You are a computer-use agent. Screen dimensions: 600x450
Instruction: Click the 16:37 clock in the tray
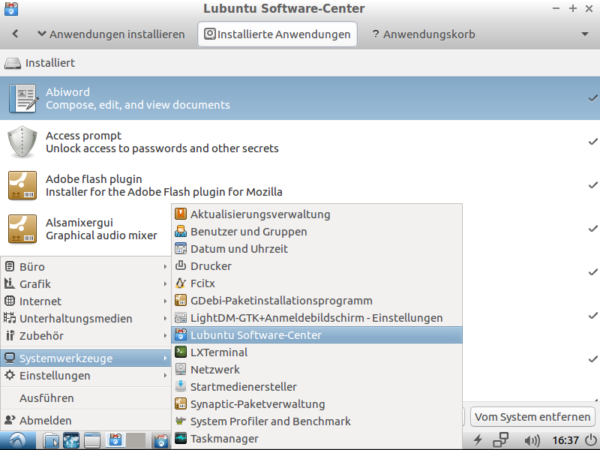point(565,440)
